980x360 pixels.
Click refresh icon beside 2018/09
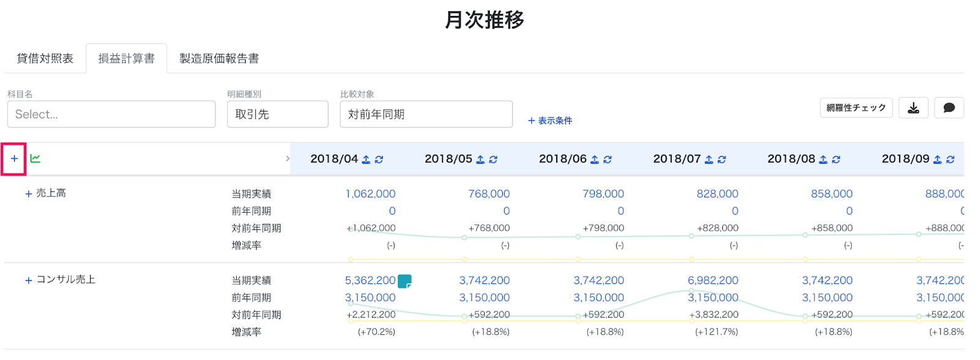click(951, 159)
